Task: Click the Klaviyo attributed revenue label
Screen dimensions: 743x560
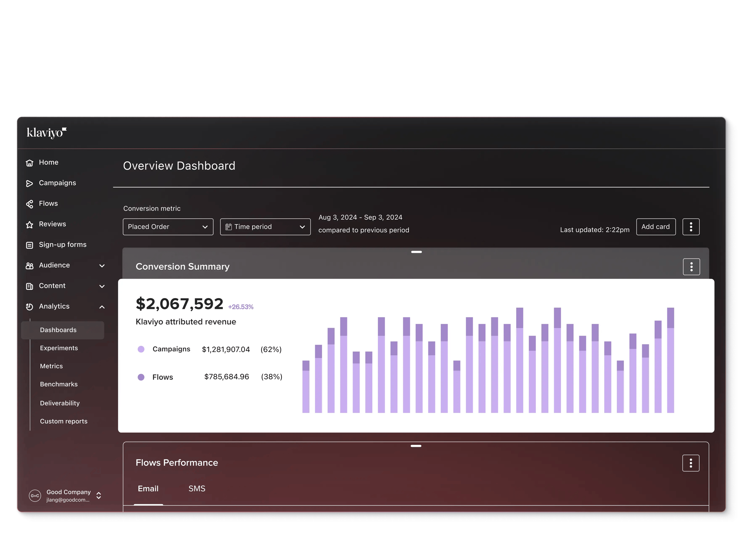Action: [186, 322]
